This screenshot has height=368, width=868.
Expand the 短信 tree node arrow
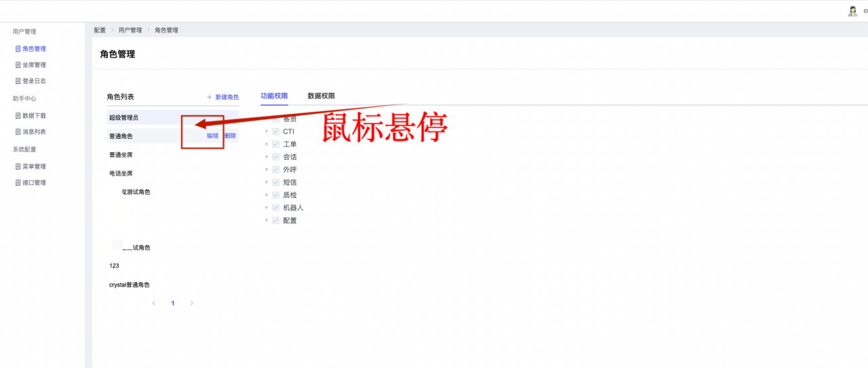[267, 182]
